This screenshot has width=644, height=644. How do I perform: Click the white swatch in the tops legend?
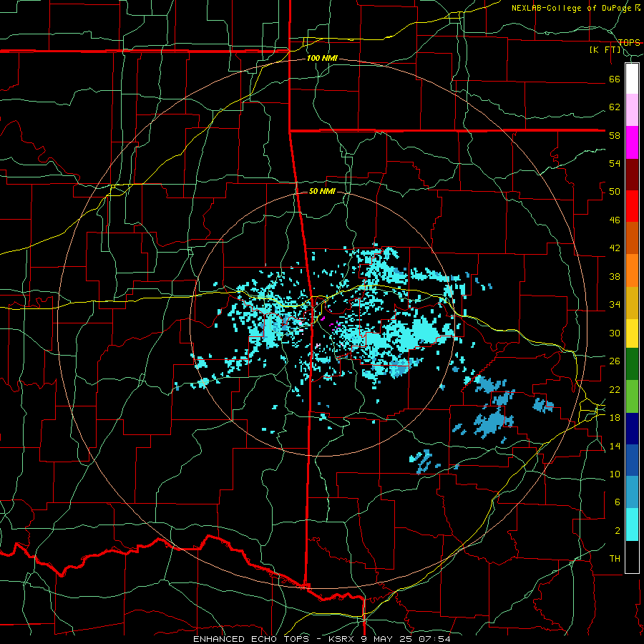632,79
